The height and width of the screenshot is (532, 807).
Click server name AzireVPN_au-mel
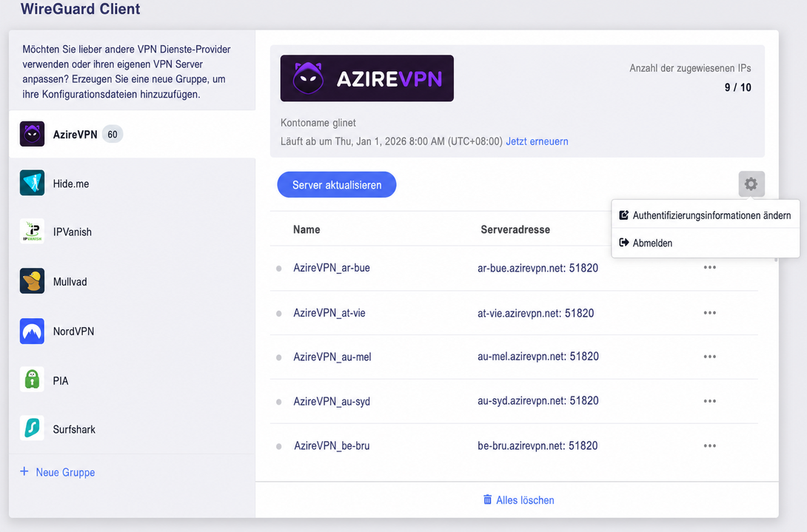332,357
